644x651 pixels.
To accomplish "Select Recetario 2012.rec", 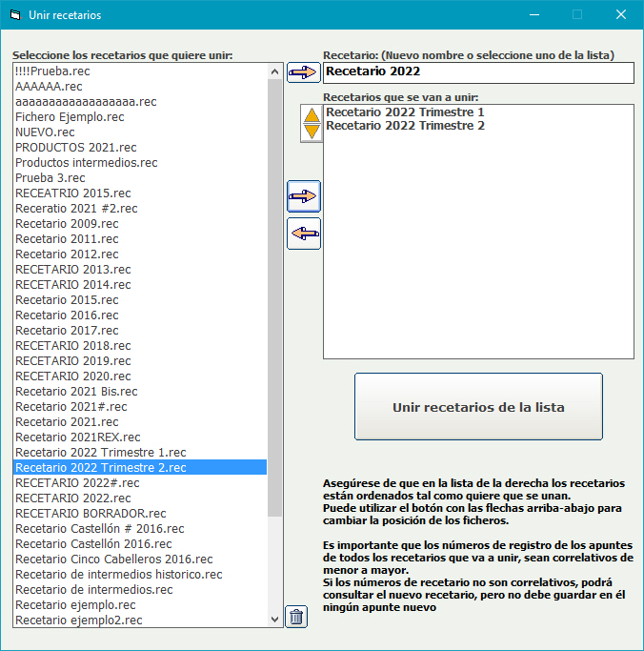I will point(140,254).
